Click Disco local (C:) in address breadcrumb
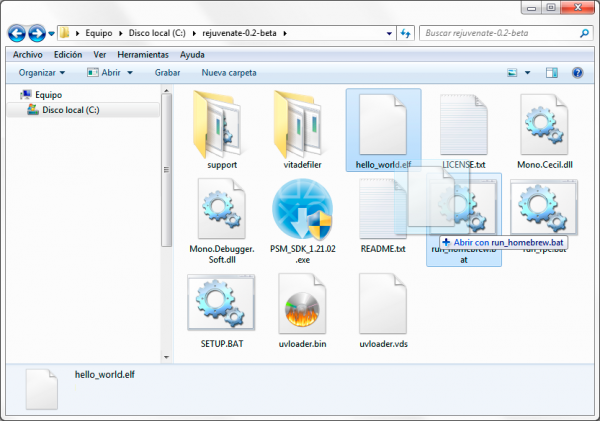600x421 pixels. [x=157, y=33]
